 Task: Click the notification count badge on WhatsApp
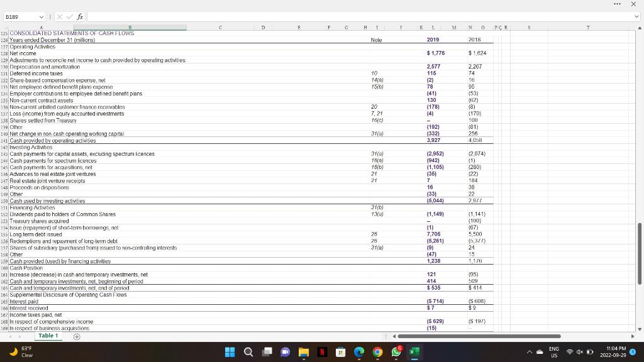tap(399, 346)
